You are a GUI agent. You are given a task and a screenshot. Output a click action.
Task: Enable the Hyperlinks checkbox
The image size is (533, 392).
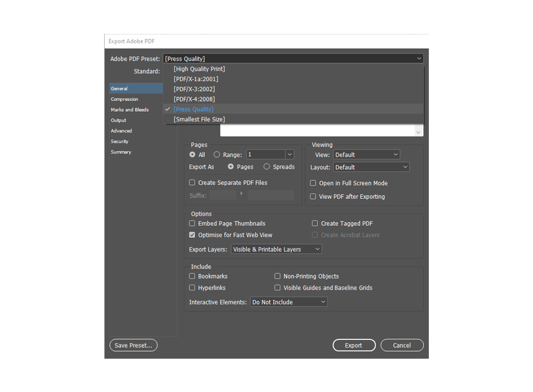pos(192,288)
